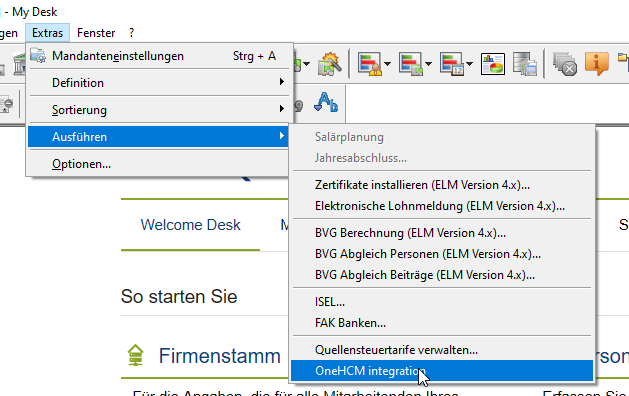Open the wizard tool with gear and wand
Image resolution: width=629 pixels, height=396 pixels.
(x=329, y=63)
